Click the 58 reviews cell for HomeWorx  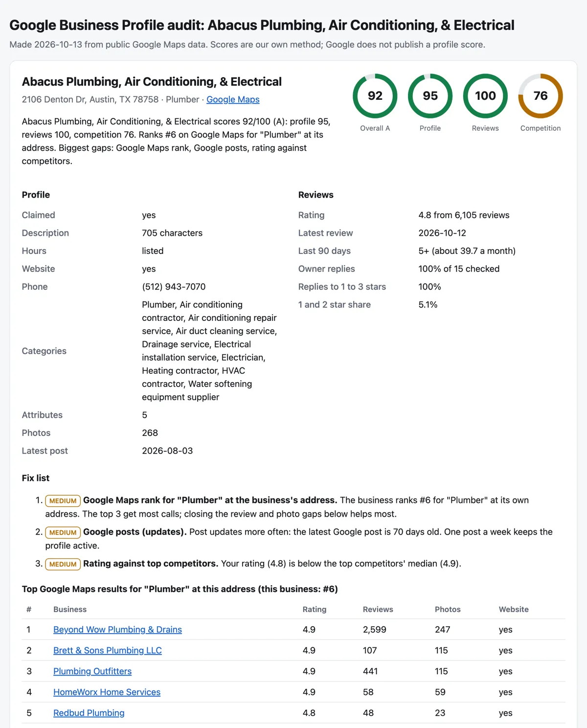point(368,692)
